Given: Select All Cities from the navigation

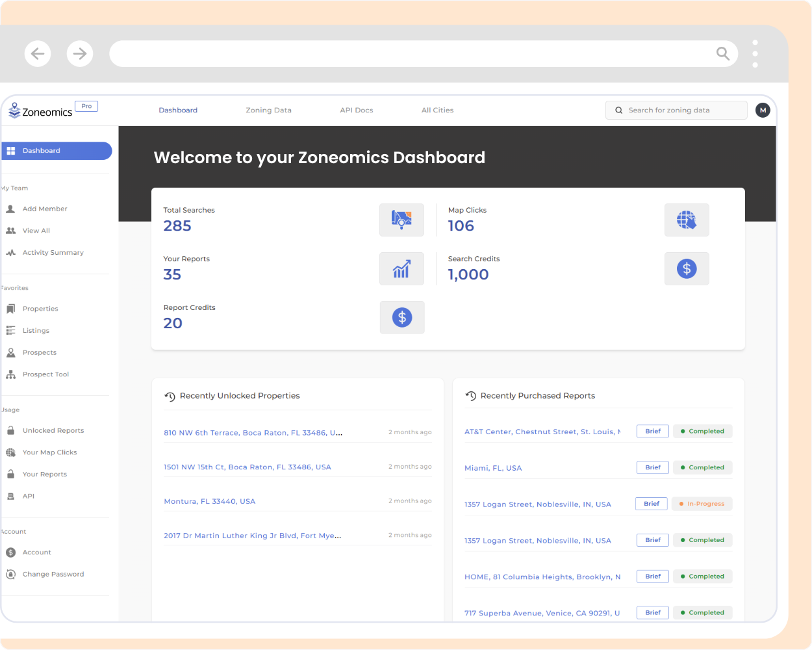Looking at the screenshot, I should [x=437, y=110].
